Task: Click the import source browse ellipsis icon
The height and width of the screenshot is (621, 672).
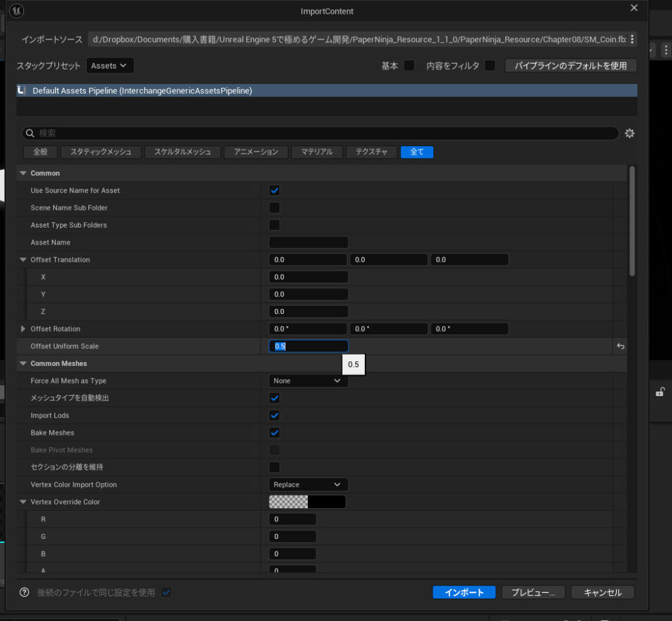Action: (631, 39)
